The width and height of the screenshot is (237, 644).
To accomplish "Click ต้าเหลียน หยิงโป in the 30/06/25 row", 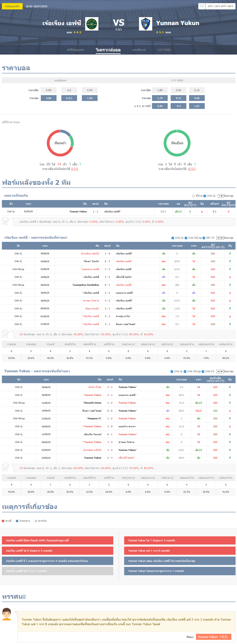I will [x=90, y=254].
